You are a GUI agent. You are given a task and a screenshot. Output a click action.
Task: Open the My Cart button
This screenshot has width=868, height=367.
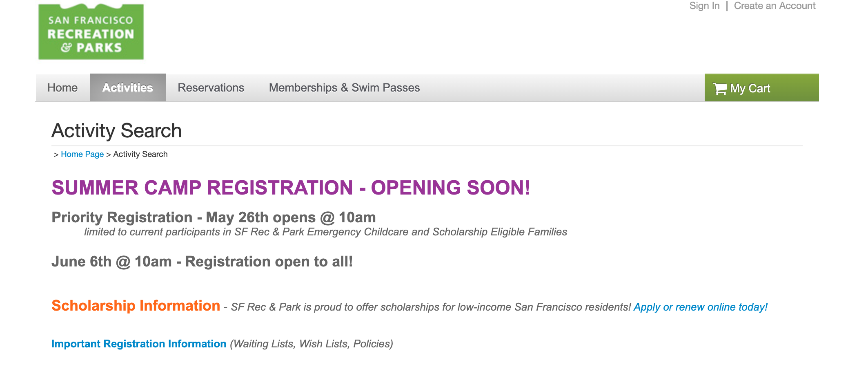click(x=761, y=88)
